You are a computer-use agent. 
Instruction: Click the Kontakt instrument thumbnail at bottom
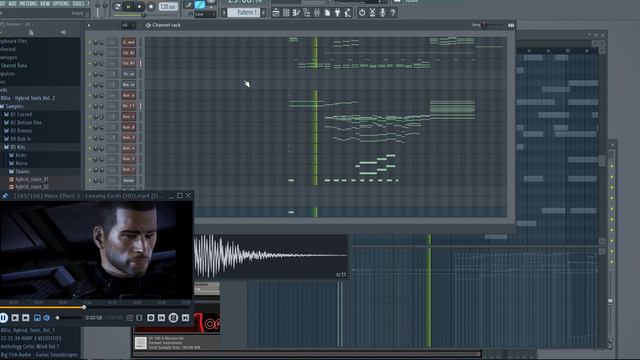tap(140, 343)
